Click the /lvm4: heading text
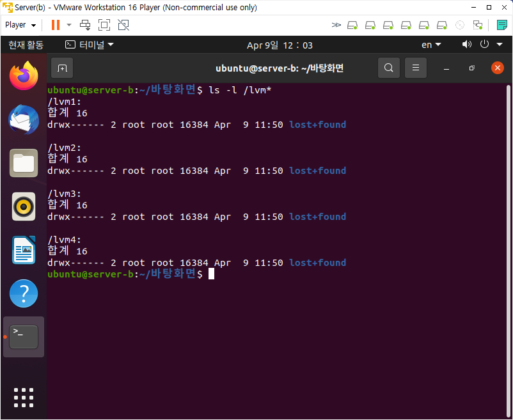The height and width of the screenshot is (420, 513). pyautogui.click(x=65, y=240)
